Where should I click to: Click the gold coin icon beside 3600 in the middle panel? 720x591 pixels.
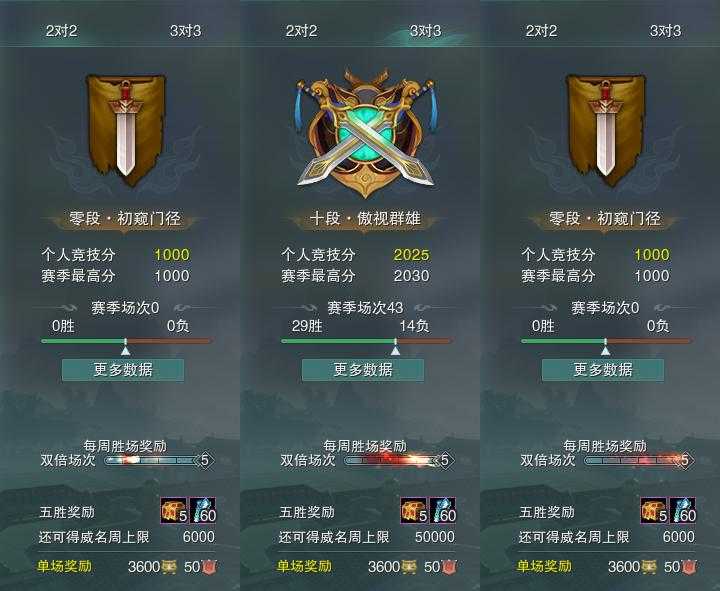coord(409,567)
